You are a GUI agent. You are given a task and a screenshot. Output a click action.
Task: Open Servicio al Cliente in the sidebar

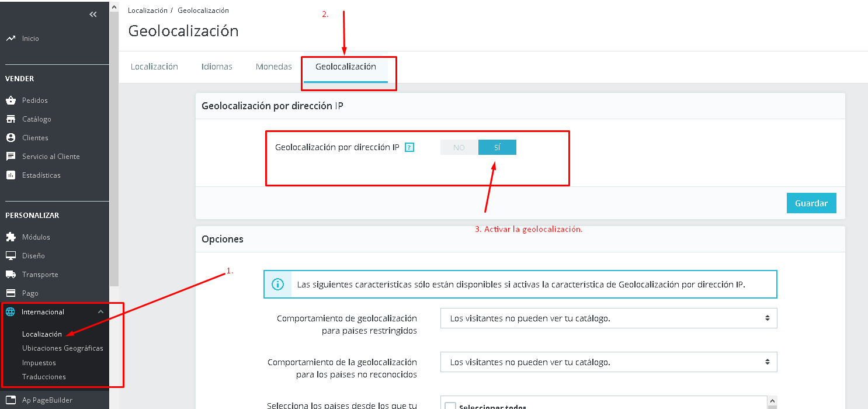[x=51, y=157]
